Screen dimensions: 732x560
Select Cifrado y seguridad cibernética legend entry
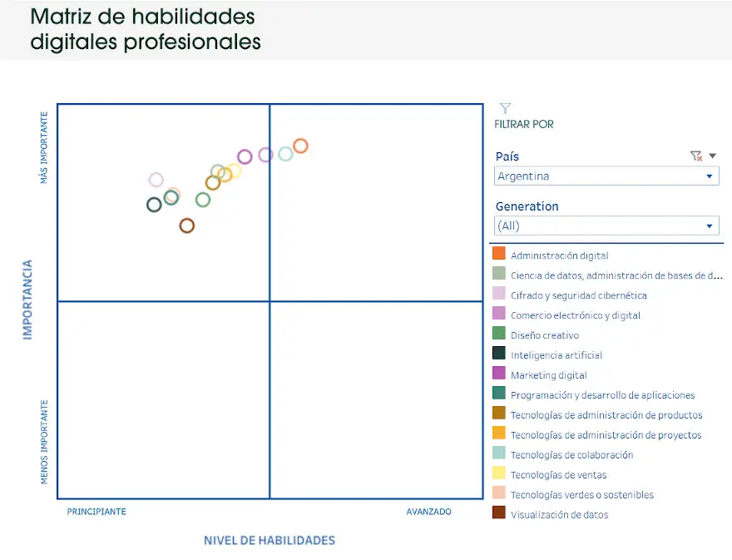tap(578, 295)
